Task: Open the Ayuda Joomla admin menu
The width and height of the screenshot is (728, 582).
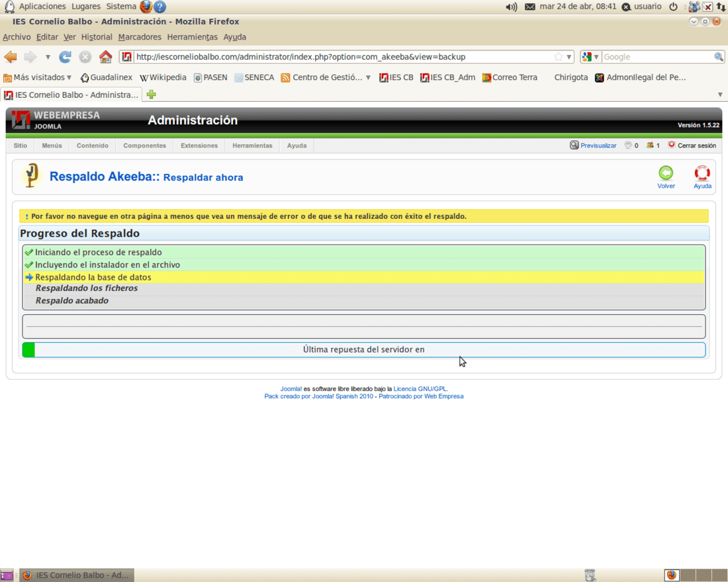Action: 296,145
